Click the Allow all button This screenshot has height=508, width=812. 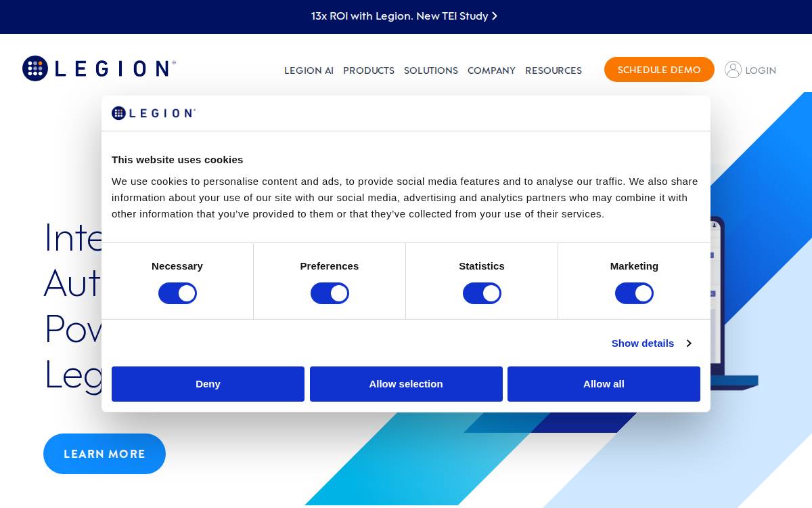(604, 384)
